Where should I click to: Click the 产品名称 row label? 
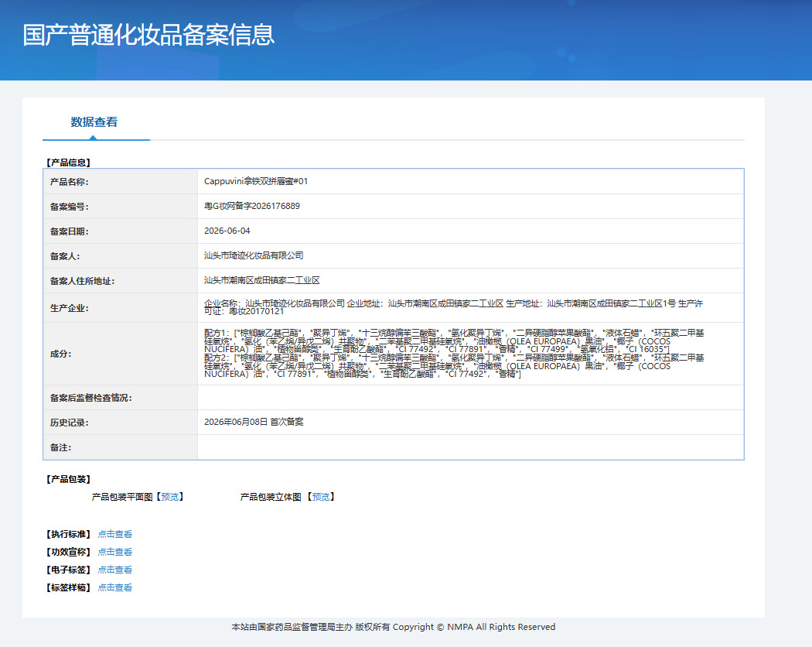coord(70,182)
